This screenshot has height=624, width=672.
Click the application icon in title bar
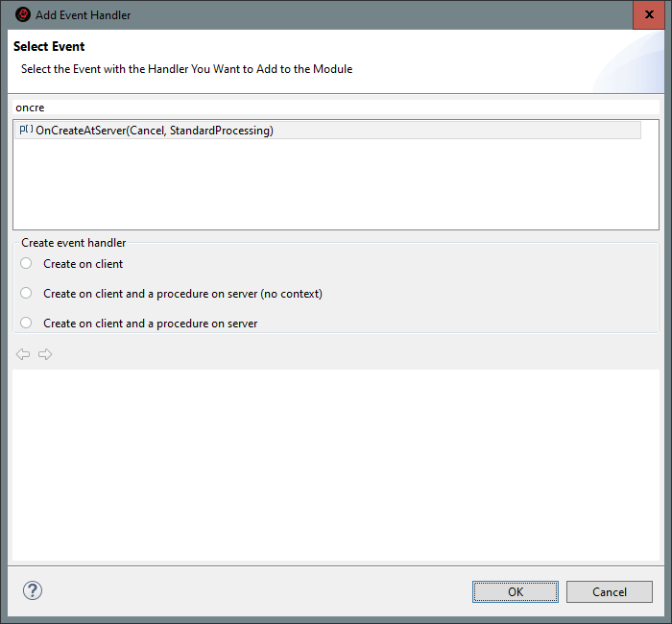coord(23,15)
